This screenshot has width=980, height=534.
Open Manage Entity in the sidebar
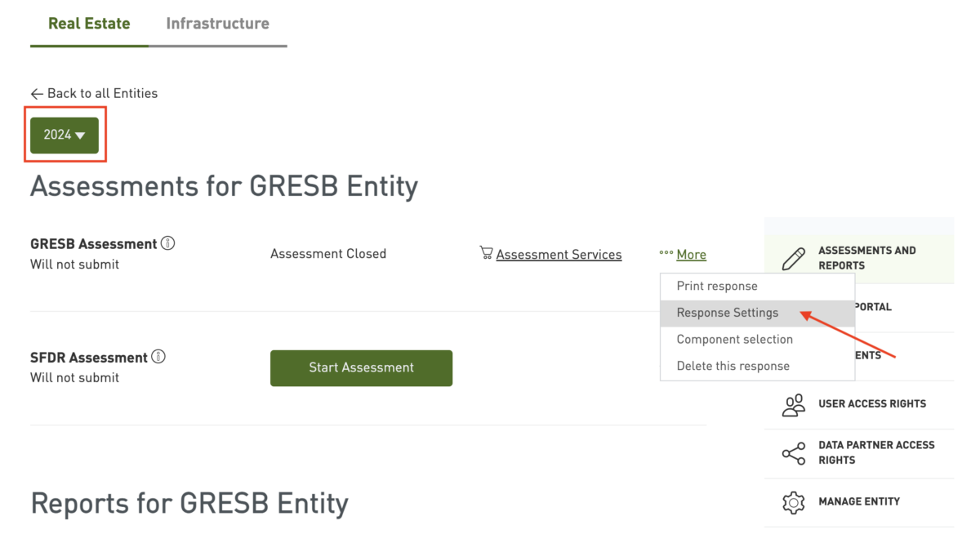[x=859, y=502]
